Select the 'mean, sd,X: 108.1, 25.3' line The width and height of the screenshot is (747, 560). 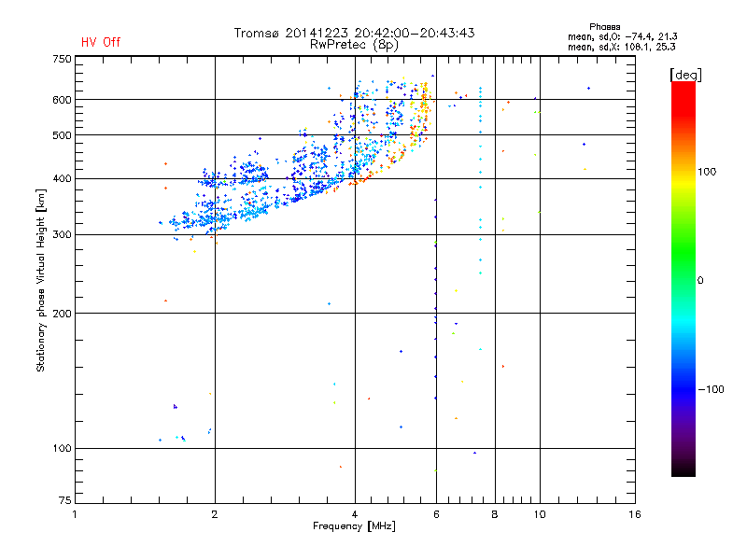tap(621, 47)
